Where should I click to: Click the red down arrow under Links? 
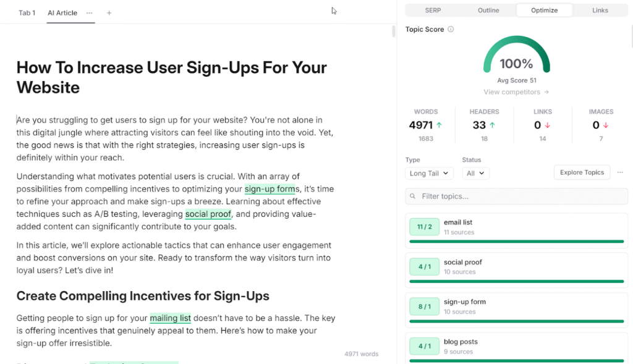[x=548, y=125]
